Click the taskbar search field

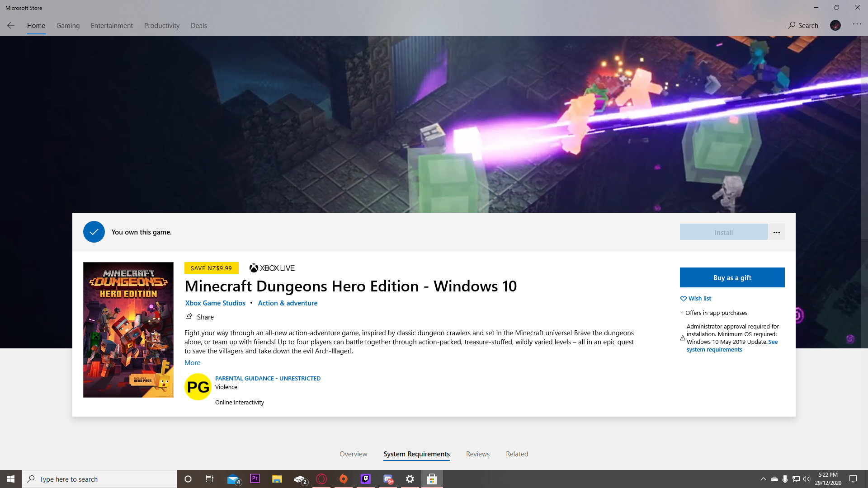(99, 479)
